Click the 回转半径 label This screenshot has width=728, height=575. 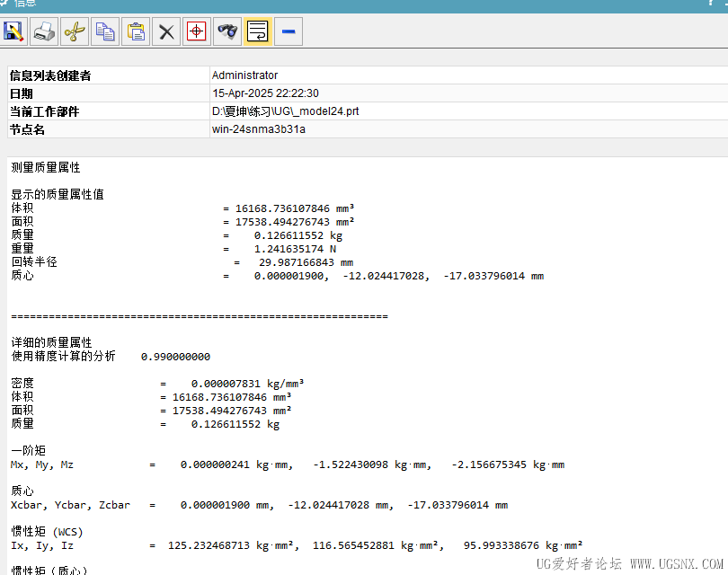[34, 262]
